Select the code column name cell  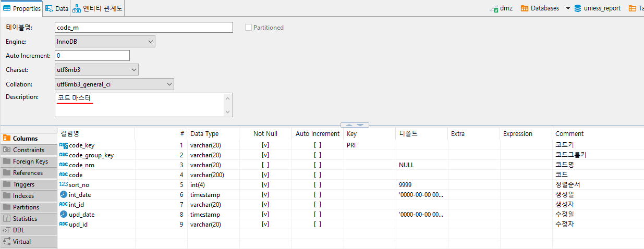[96, 175]
